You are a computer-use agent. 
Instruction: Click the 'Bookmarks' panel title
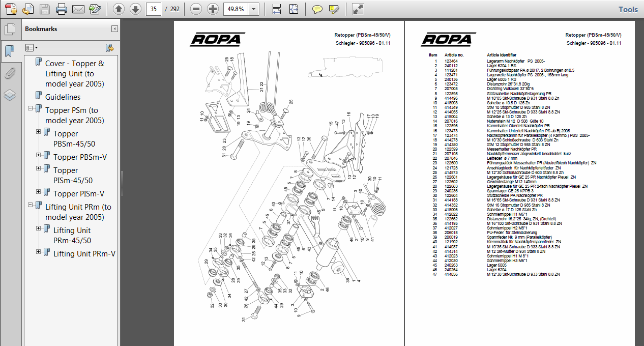41,29
